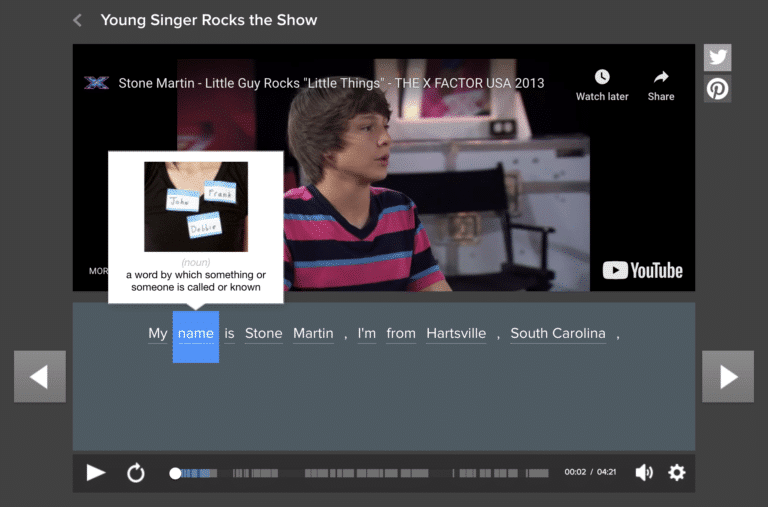Click "South Carolina" in the caption
The height and width of the screenshot is (507, 768).
click(x=558, y=334)
